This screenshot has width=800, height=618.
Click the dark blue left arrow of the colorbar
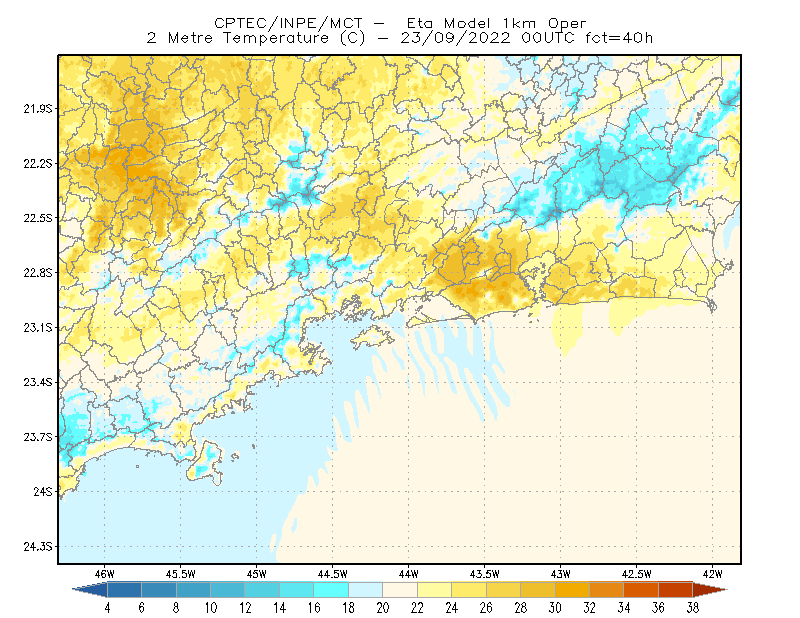click(x=90, y=590)
